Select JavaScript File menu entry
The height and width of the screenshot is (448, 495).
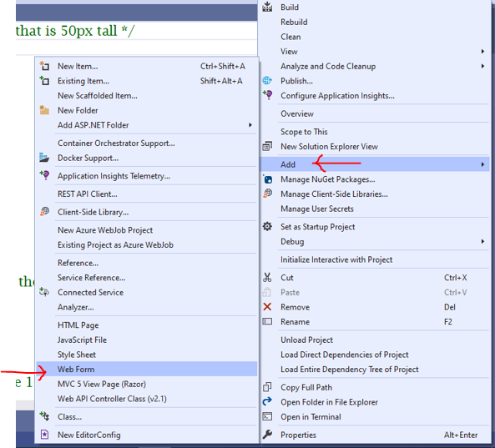[146, 340]
